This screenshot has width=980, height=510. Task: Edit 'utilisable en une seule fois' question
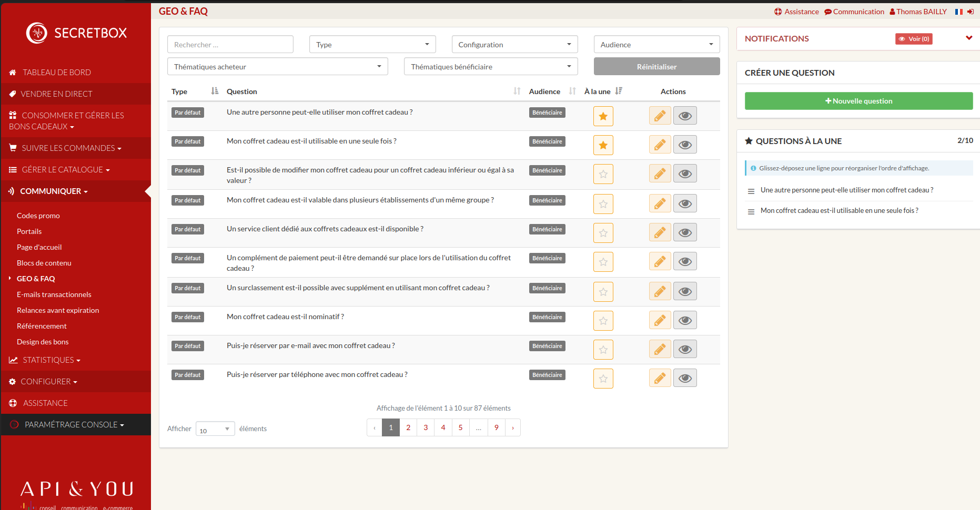pyautogui.click(x=660, y=145)
